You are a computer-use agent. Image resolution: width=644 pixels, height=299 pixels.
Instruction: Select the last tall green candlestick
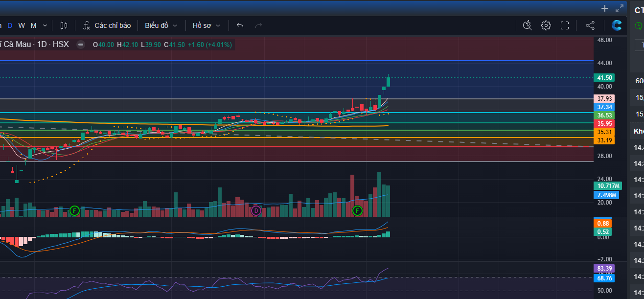[x=389, y=81]
